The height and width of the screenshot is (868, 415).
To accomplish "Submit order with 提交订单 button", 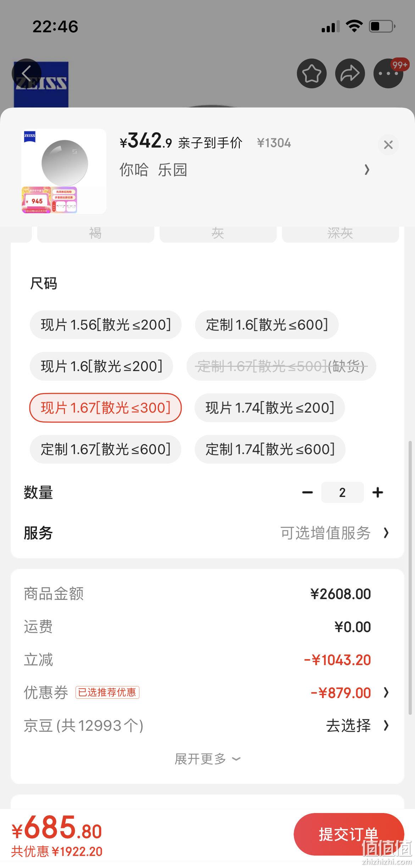I will (349, 834).
